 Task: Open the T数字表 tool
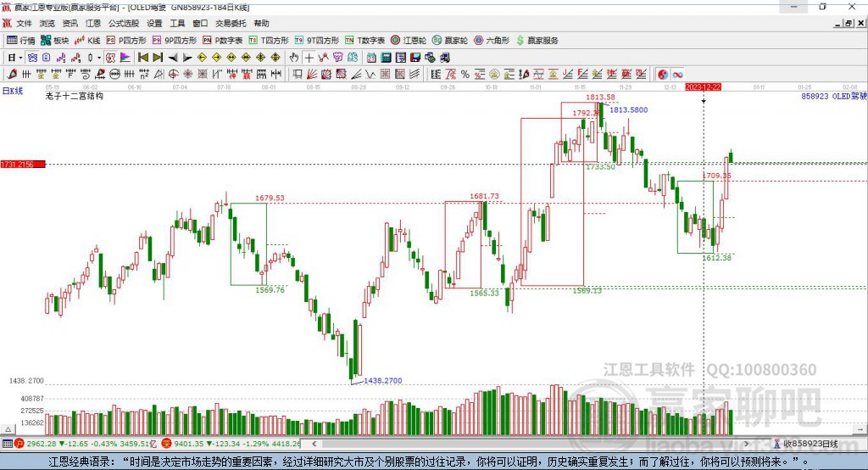364,41
